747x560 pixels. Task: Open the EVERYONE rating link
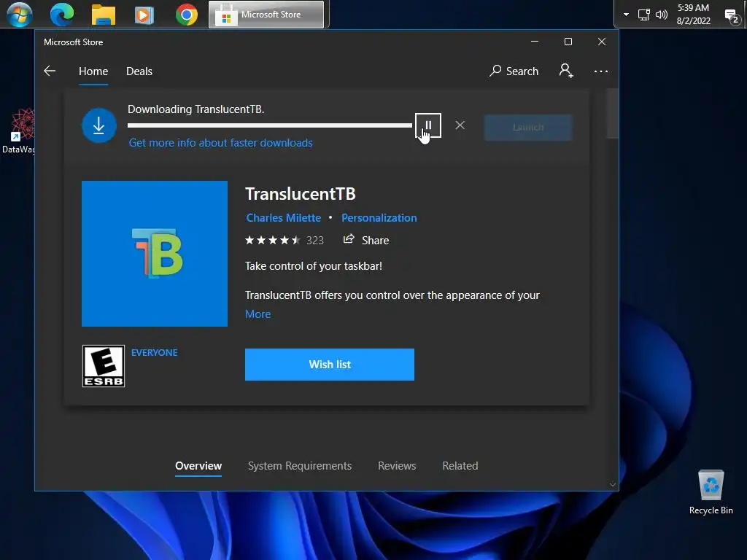click(x=155, y=352)
